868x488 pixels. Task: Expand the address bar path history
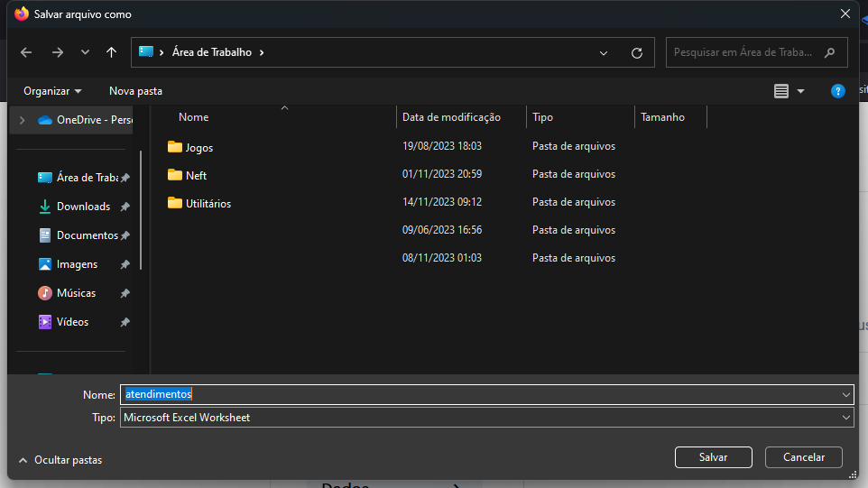pos(604,53)
